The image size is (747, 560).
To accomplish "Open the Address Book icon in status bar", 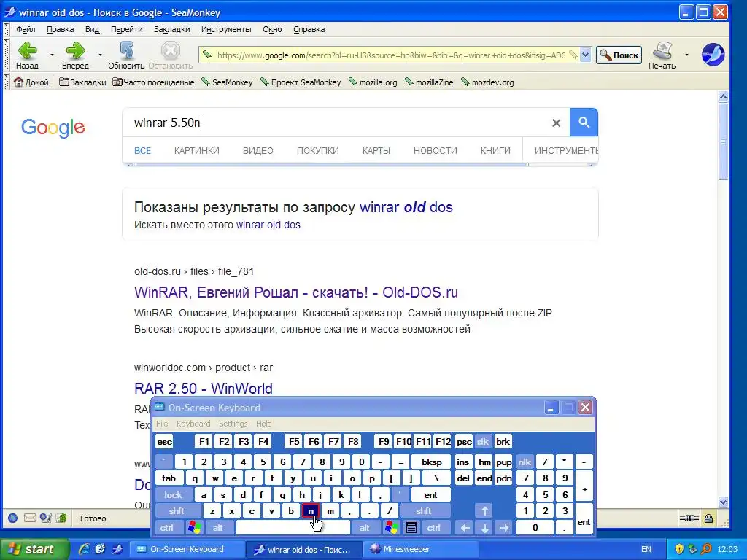I will click(x=61, y=518).
